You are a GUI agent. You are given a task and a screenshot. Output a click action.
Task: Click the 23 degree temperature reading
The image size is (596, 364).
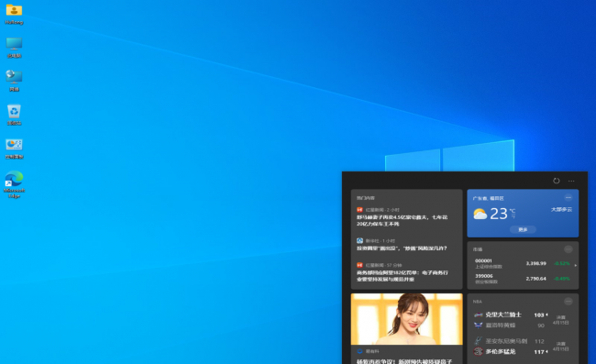coord(499,214)
